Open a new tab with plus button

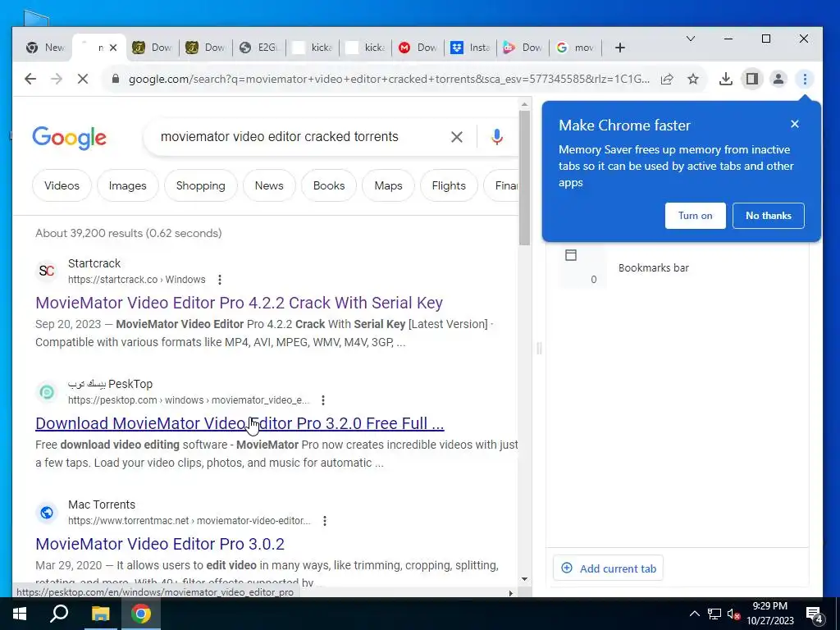tap(620, 48)
